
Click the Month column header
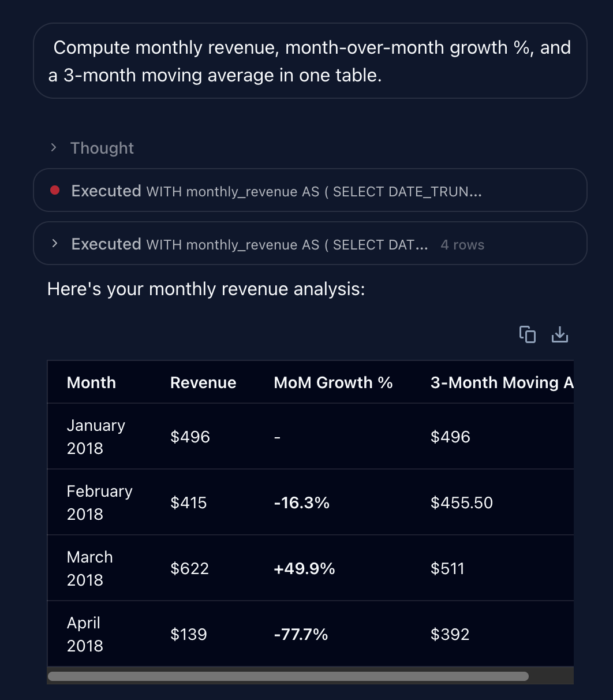(91, 382)
